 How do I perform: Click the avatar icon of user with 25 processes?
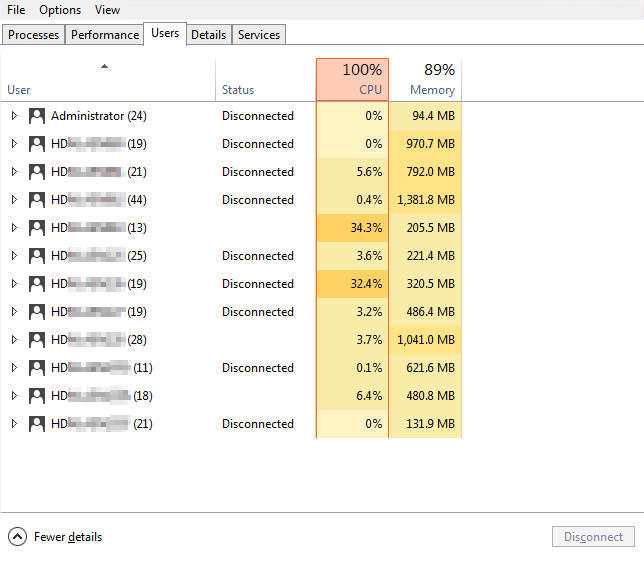[x=37, y=256]
